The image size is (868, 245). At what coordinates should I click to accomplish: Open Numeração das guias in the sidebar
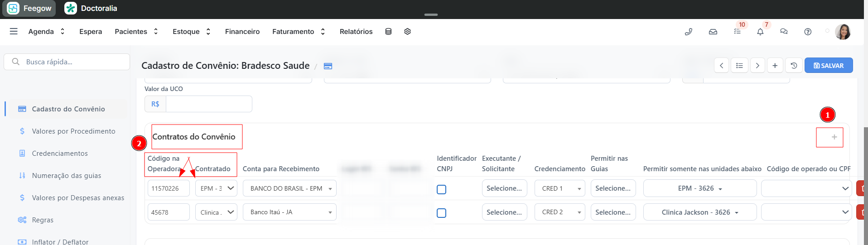tap(66, 176)
